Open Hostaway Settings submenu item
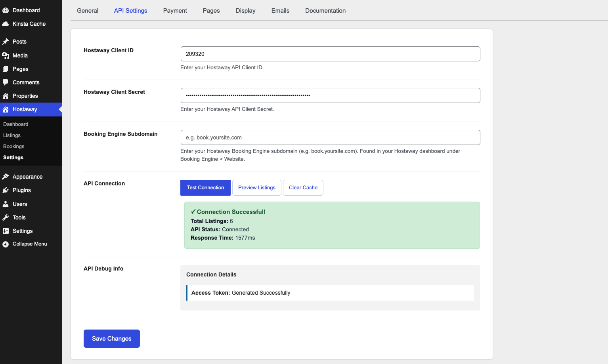Image resolution: width=608 pixels, height=364 pixels. click(13, 158)
